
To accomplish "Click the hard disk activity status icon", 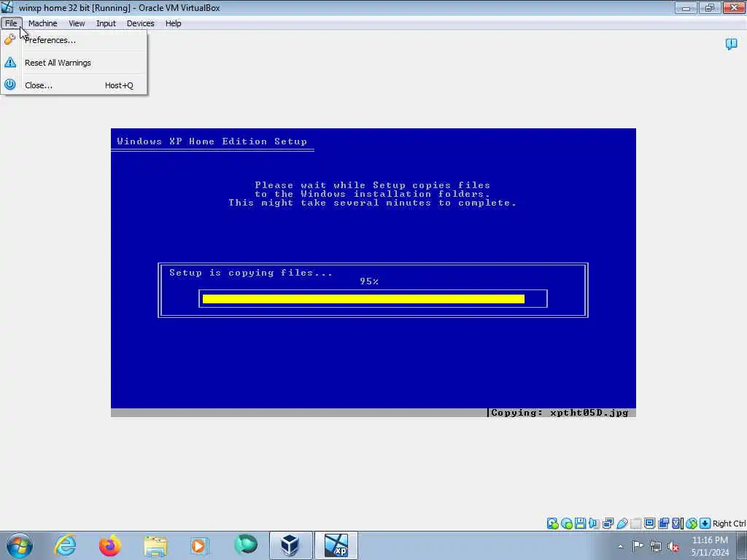I will pyautogui.click(x=553, y=524).
